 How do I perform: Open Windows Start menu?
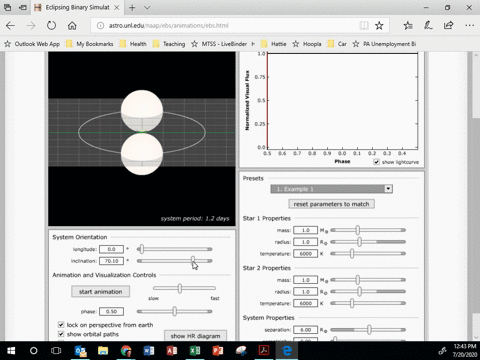[11, 351]
